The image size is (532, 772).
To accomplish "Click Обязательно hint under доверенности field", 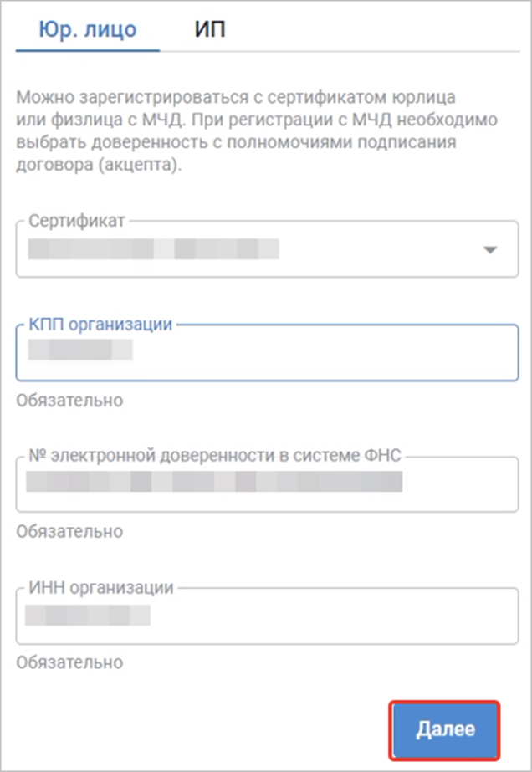I will click(x=69, y=531).
